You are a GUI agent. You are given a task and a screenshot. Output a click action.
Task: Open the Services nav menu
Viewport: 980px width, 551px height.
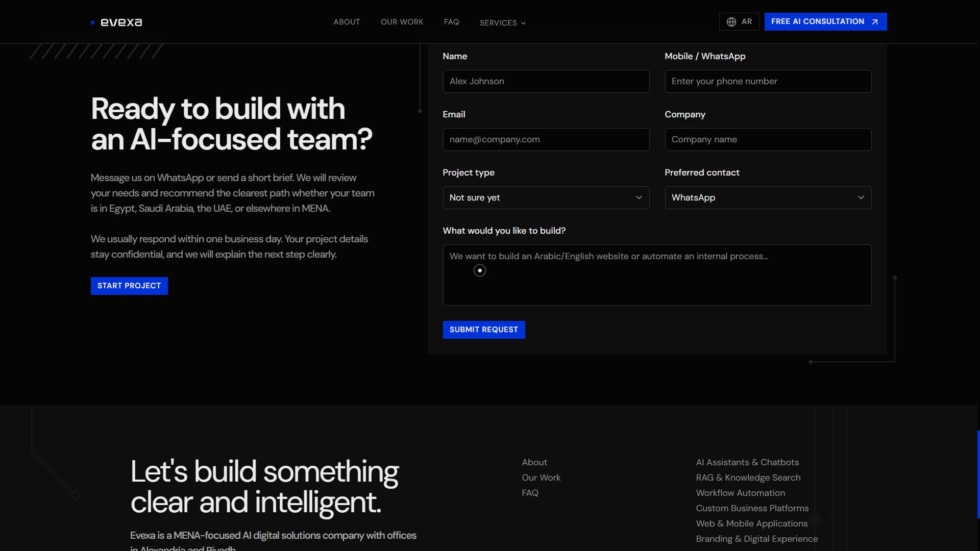tap(503, 23)
